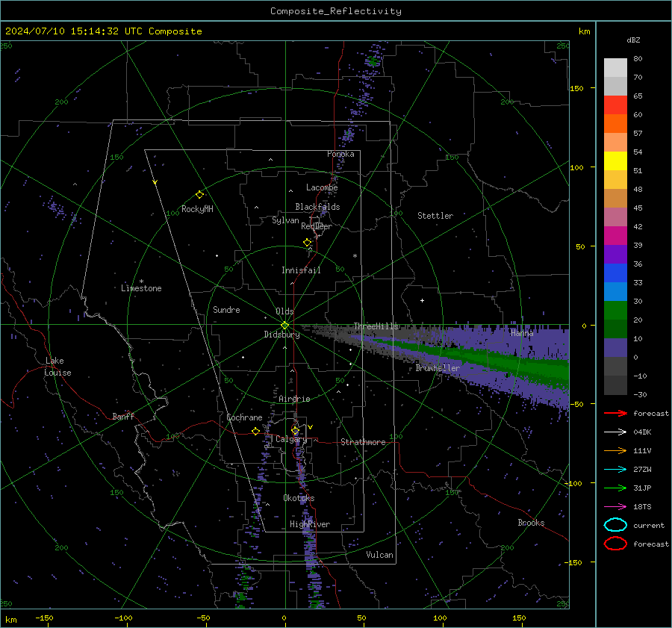Click the green 30 dBZ color swatch

615,310
